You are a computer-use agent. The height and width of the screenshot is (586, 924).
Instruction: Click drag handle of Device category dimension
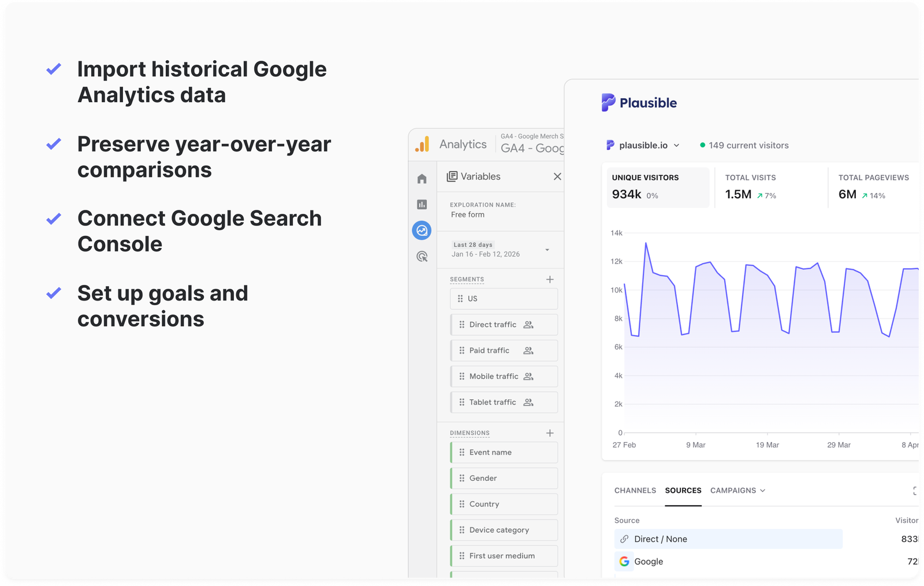pos(461,530)
